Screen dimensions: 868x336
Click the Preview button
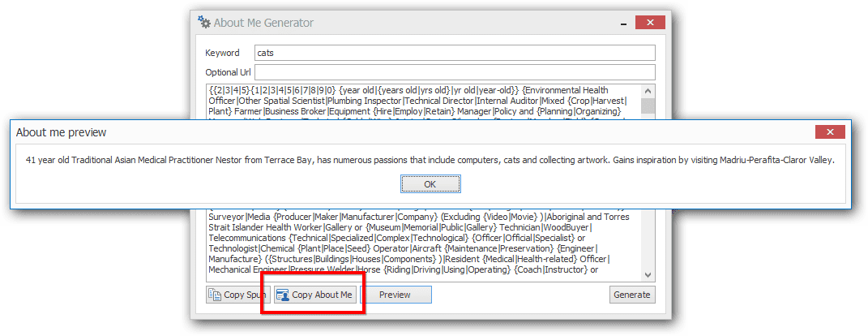[396, 295]
